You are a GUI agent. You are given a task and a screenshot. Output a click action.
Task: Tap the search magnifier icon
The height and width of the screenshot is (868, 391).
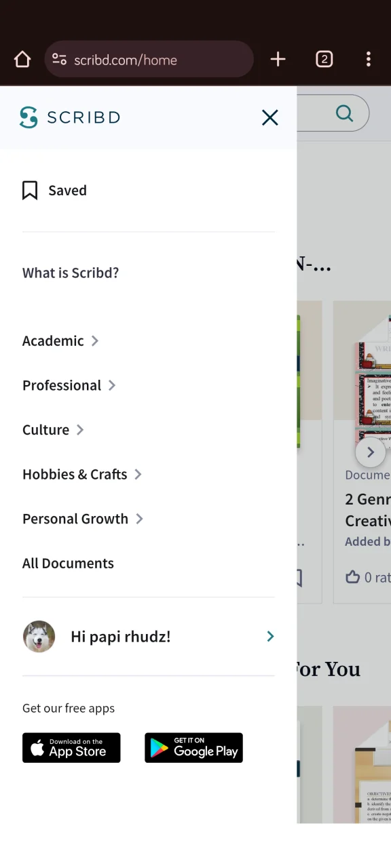345,113
